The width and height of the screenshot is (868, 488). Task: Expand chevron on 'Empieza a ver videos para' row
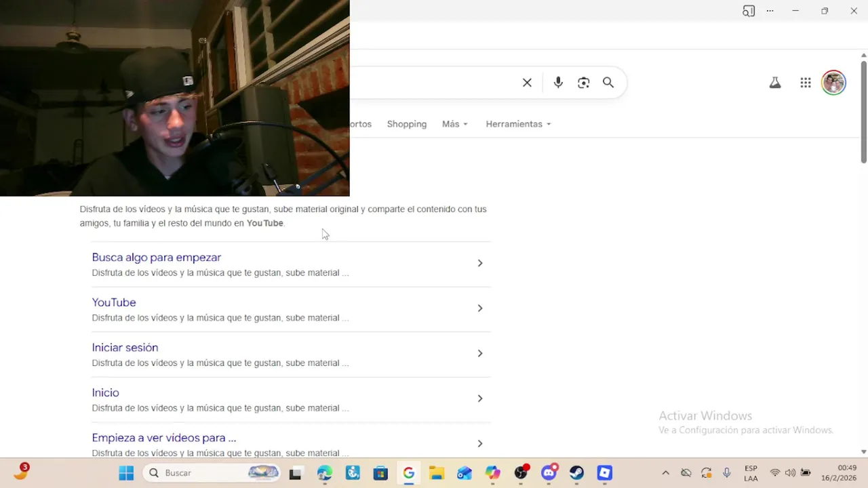480,443
